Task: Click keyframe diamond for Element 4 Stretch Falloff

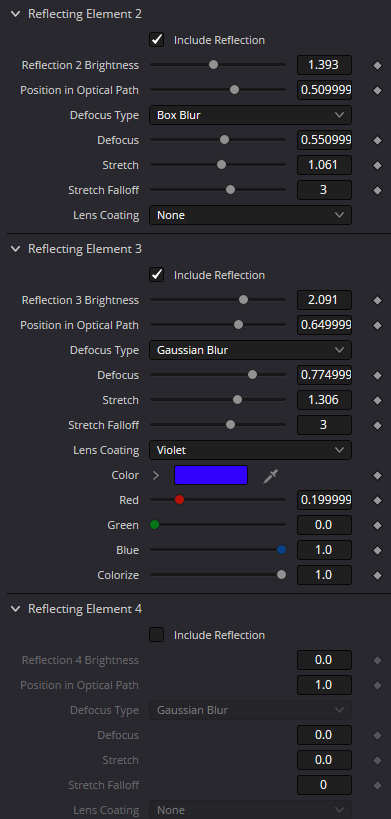Action: 377,785
